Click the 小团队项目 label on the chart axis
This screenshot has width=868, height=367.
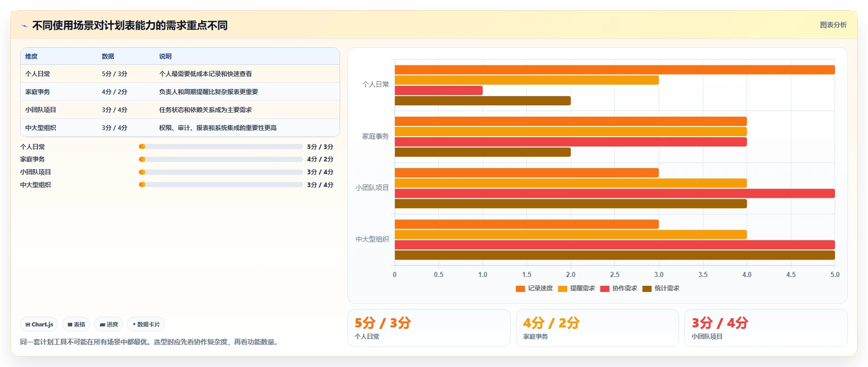372,188
